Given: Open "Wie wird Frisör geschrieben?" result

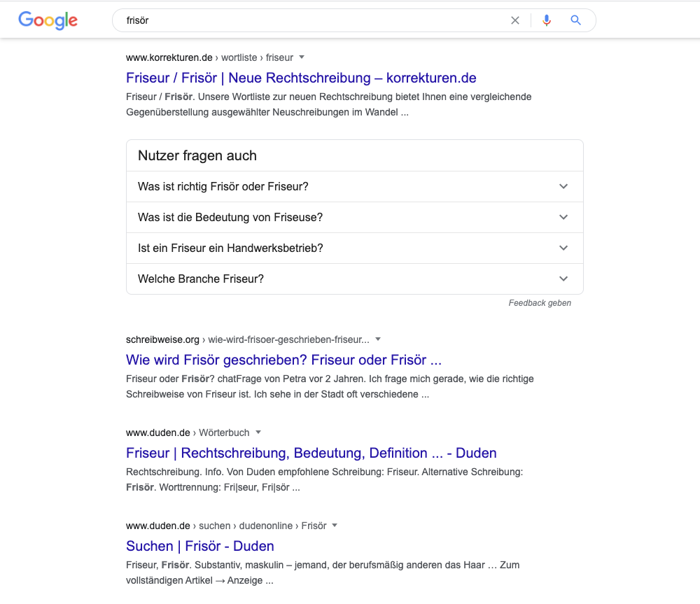Looking at the screenshot, I should 283,360.
